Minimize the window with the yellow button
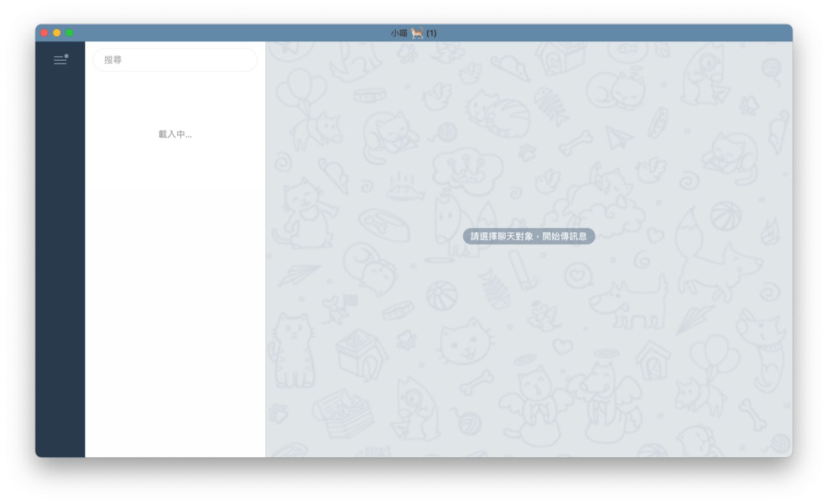828x504 pixels. point(57,33)
